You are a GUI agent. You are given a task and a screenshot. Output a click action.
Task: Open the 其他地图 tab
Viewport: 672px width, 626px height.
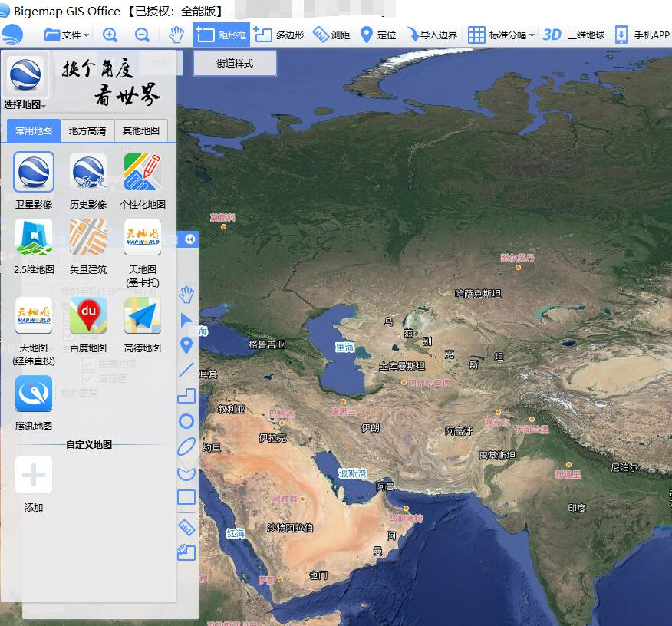[x=141, y=131]
